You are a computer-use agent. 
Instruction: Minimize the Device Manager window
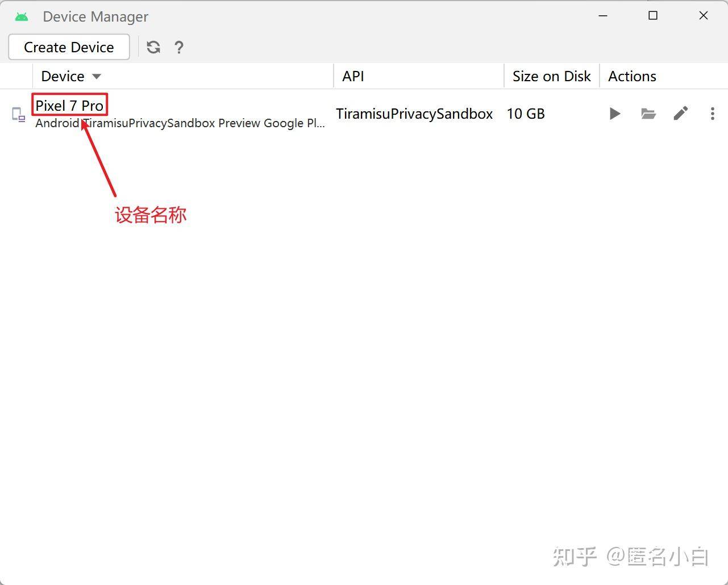tap(603, 16)
